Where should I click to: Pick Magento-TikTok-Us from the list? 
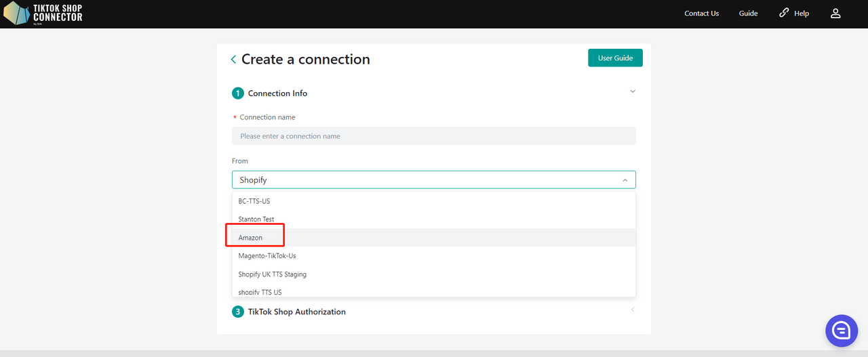click(267, 256)
